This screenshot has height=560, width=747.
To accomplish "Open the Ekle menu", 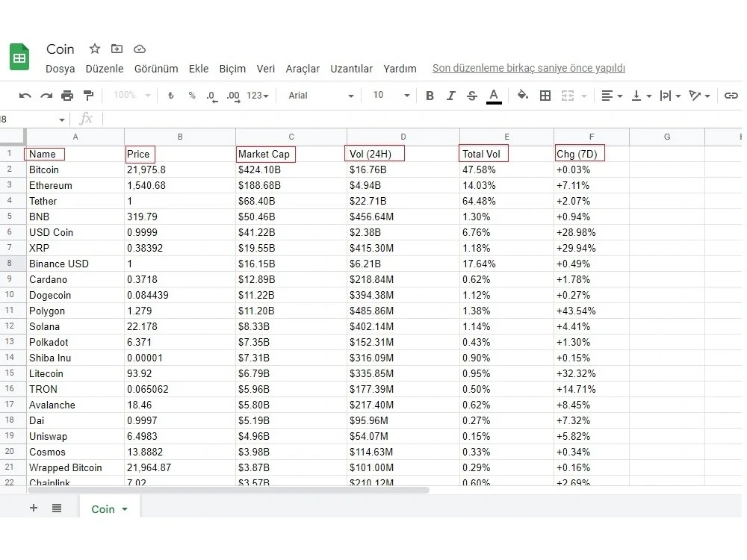I will (x=199, y=69).
